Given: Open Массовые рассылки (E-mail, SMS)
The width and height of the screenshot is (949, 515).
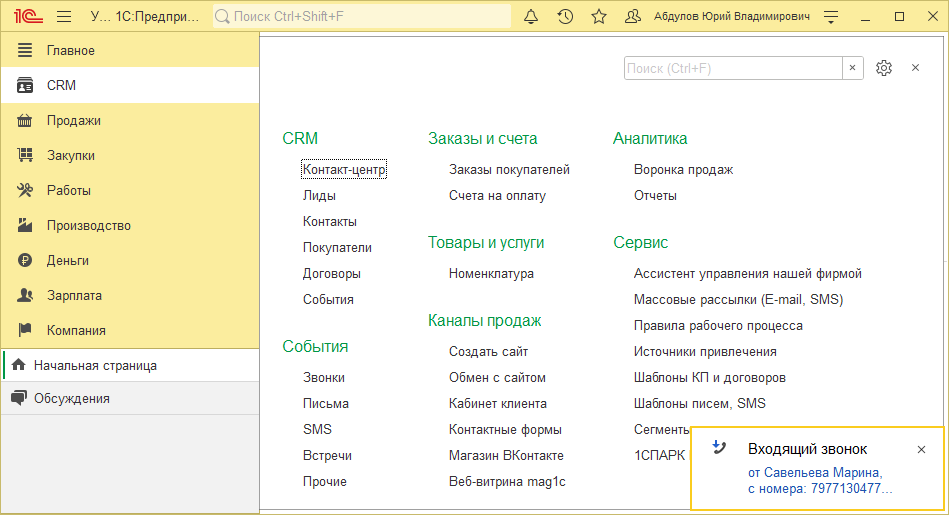Looking at the screenshot, I should click(x=738, y=300).
